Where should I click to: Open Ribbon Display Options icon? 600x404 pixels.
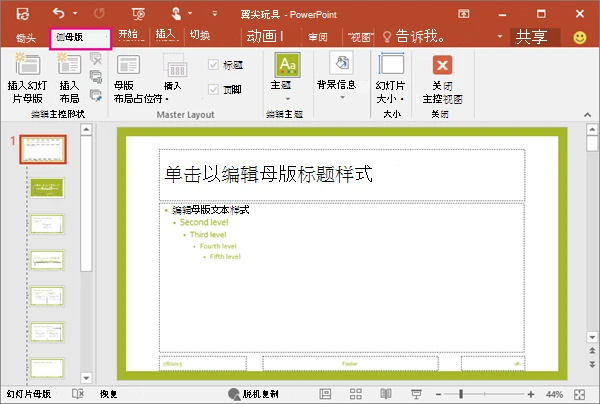coord(463,14)
